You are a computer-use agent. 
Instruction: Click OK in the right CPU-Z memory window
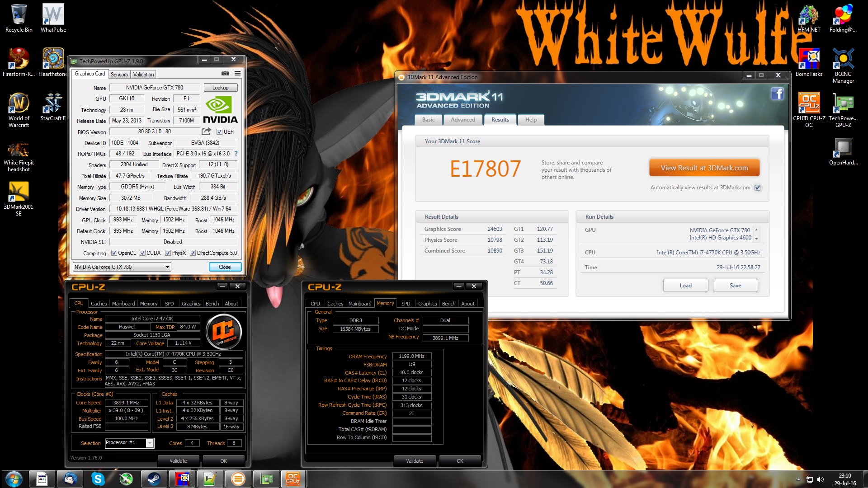[460, 461]
